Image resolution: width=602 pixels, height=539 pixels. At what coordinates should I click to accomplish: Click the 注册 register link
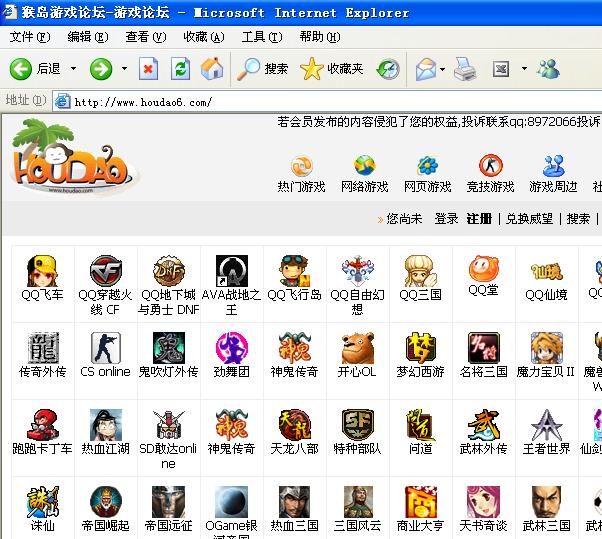479,219
